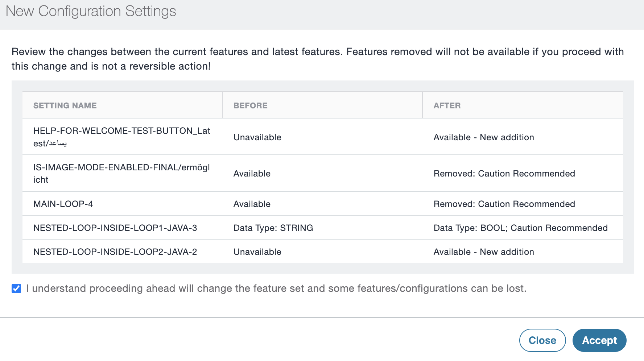The image size is (644, 361).
Task: Click Unavailable in the BEFORE column for LOOP2
Action: (257, 252)
